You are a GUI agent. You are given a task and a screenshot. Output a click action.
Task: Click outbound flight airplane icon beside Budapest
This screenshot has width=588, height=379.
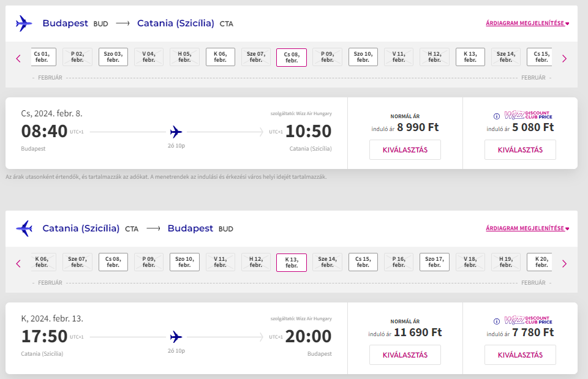pyautogui.click(x=24, y=24)
